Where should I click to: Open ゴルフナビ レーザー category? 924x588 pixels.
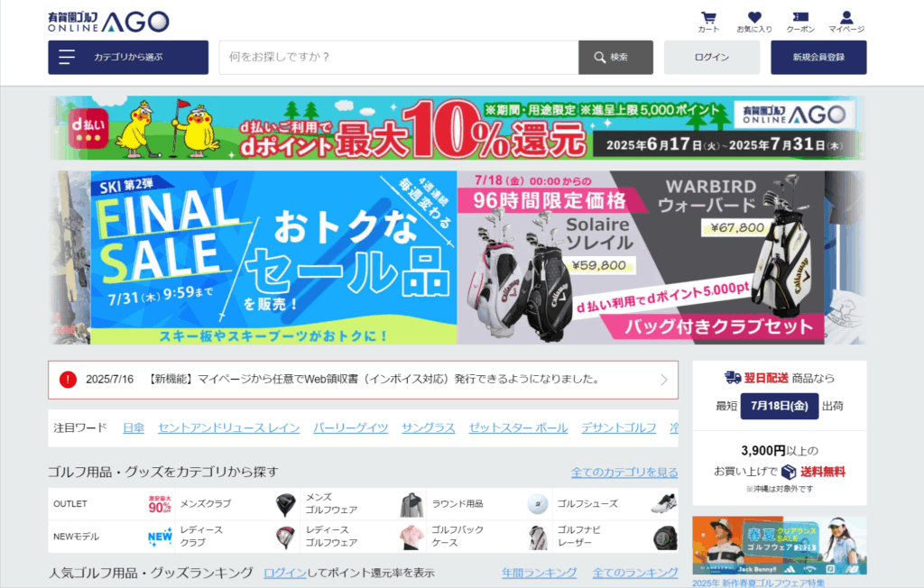pos(615,537)
